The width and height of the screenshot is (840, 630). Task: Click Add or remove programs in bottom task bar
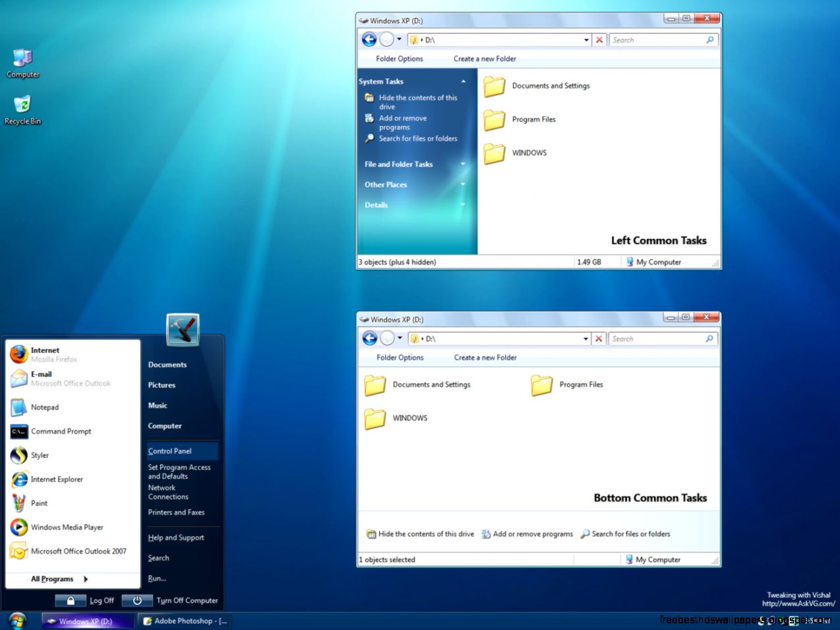pos(527,534)
